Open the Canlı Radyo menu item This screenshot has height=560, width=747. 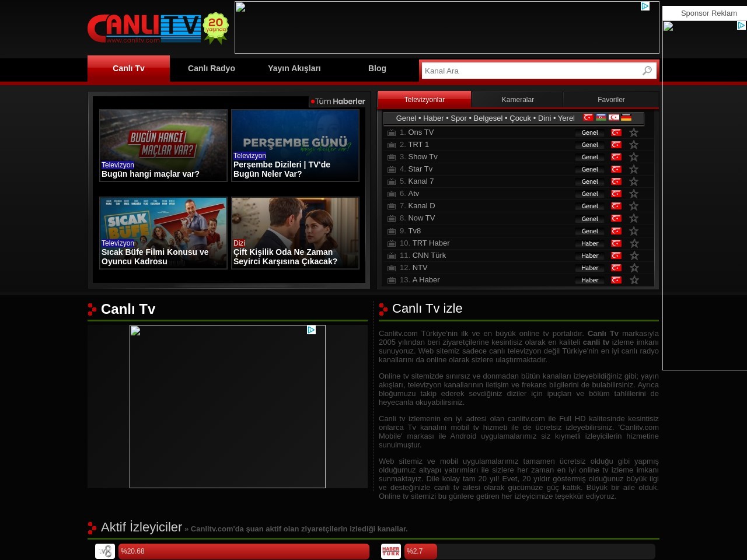point(211,68)
